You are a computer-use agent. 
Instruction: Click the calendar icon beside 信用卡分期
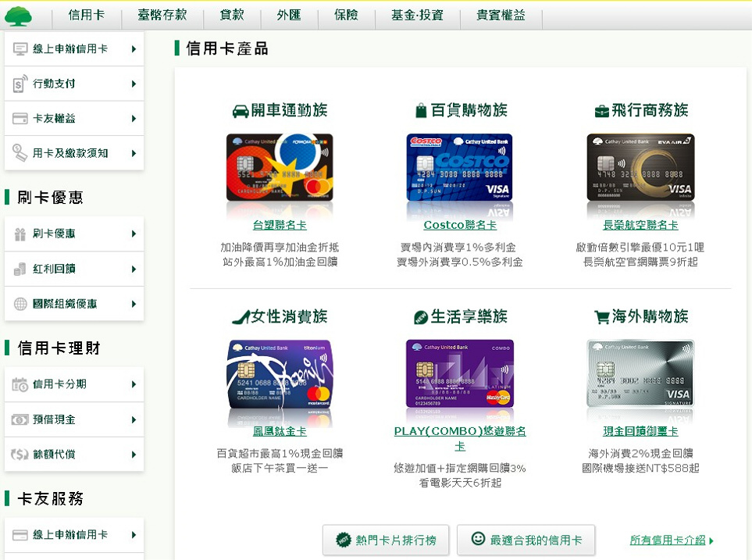(x=20, y=384)
